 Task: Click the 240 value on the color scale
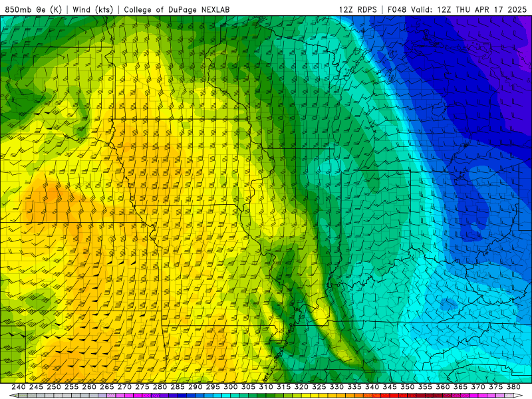19,387
